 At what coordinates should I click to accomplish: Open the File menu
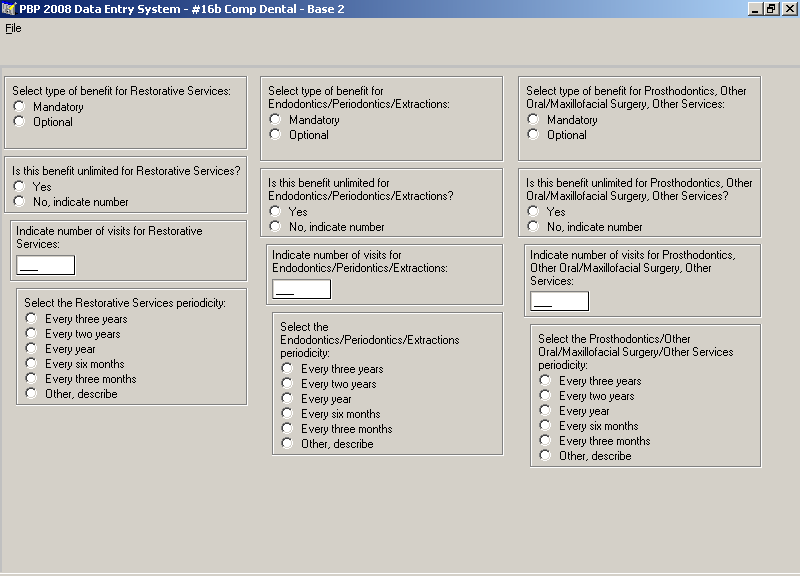click(x=13, y=28)
